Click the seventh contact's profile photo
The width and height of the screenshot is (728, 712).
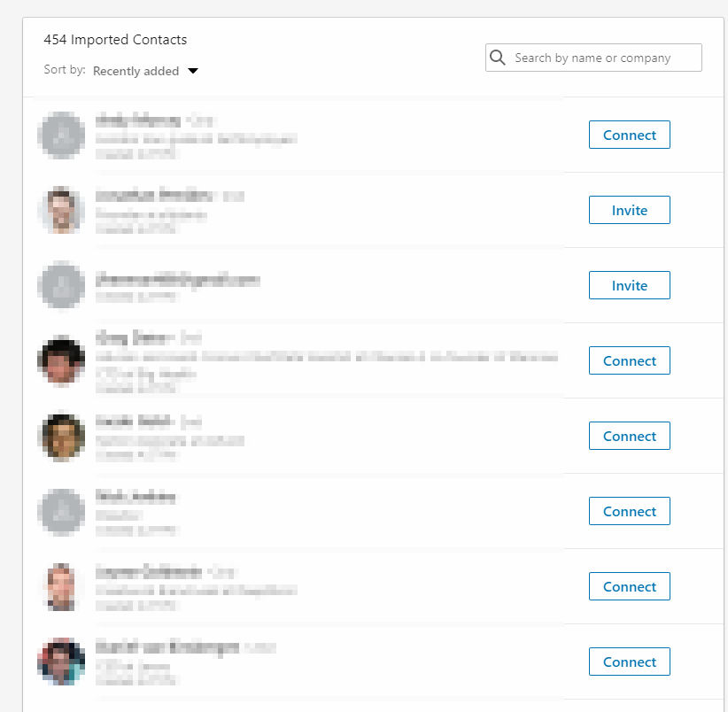61,587
